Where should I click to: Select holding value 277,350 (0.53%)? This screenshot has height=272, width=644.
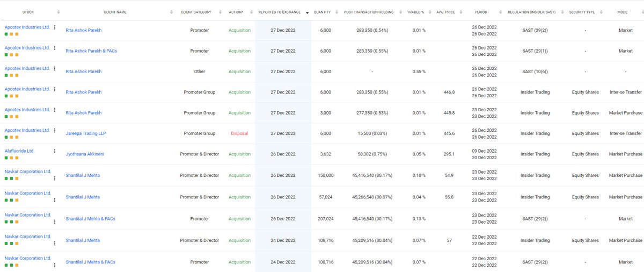372,113
